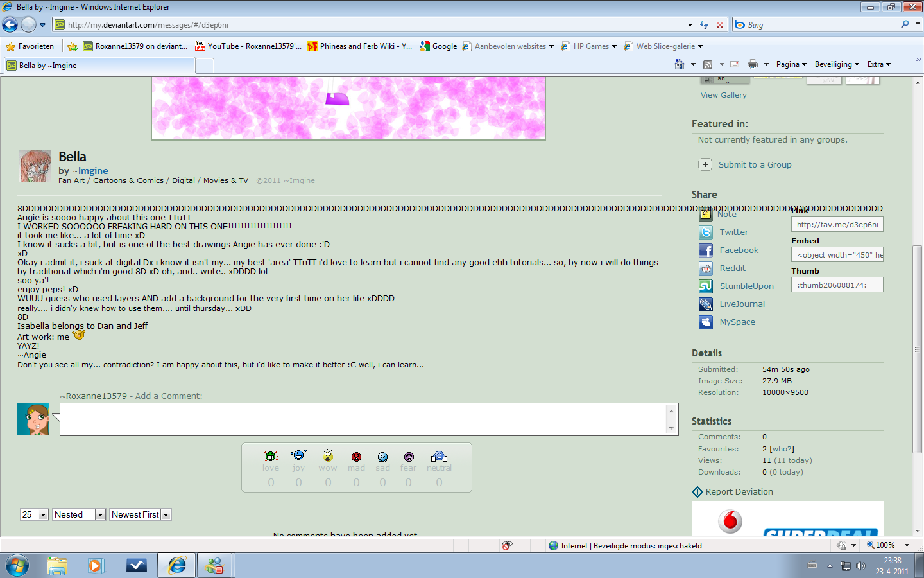Select the neutral mood emoticon

pos(440,457)
